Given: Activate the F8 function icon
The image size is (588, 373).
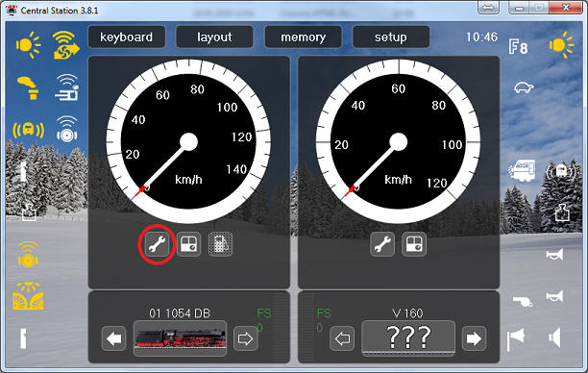Looking at the screenshot, I should coord(518,47).
